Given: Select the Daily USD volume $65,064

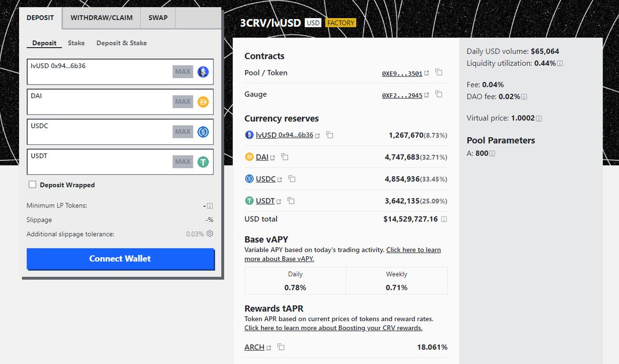Looking at the screenshot, I should (545, 52).
